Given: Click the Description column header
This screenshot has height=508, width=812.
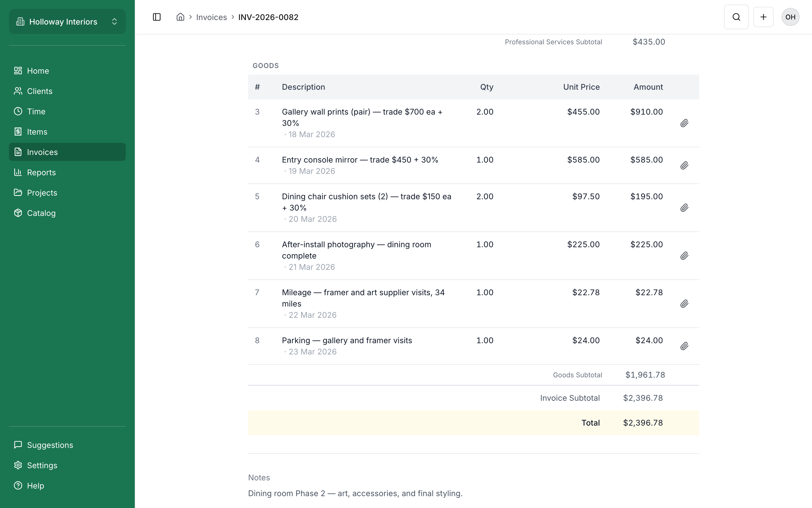Looking at the screenshot, I should point(303,87).
